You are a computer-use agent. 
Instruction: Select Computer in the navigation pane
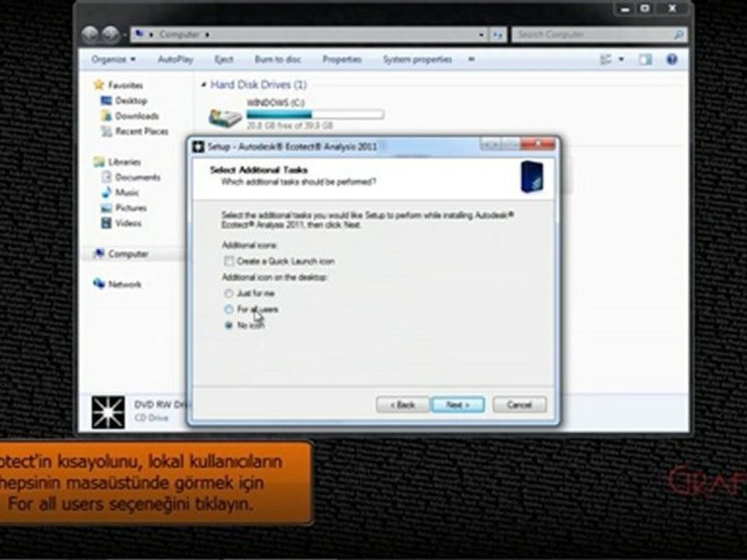[x=128, y=254]
